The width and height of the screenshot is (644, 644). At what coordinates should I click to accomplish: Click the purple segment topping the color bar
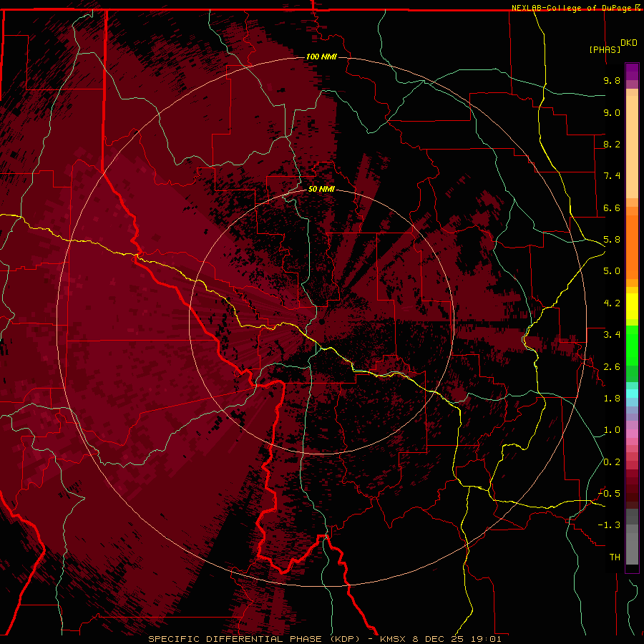pos(632,72)
